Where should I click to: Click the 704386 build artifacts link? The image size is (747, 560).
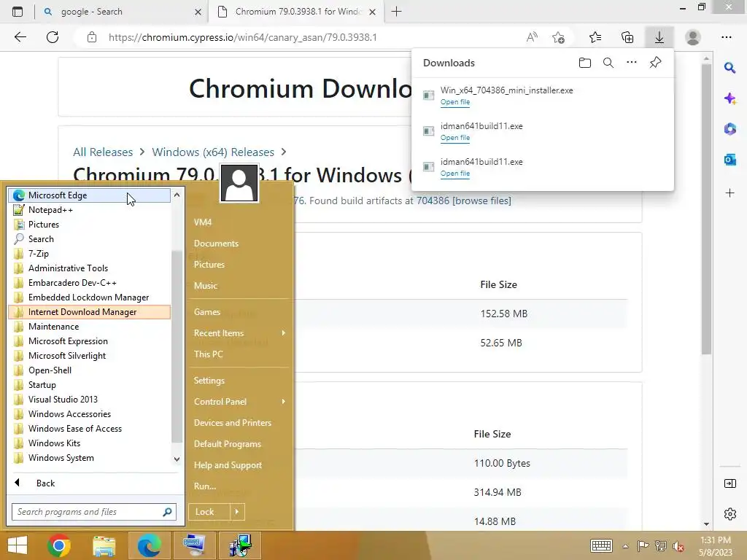(x=433, y=201)
